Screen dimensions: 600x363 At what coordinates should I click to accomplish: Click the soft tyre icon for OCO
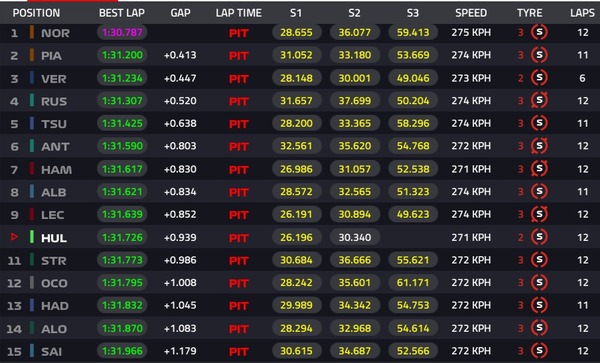tap(539, 283)
